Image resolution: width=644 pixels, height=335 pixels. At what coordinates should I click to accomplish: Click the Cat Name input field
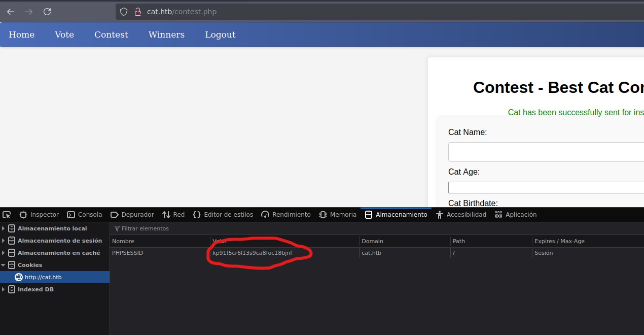click(x=546, y=152)
